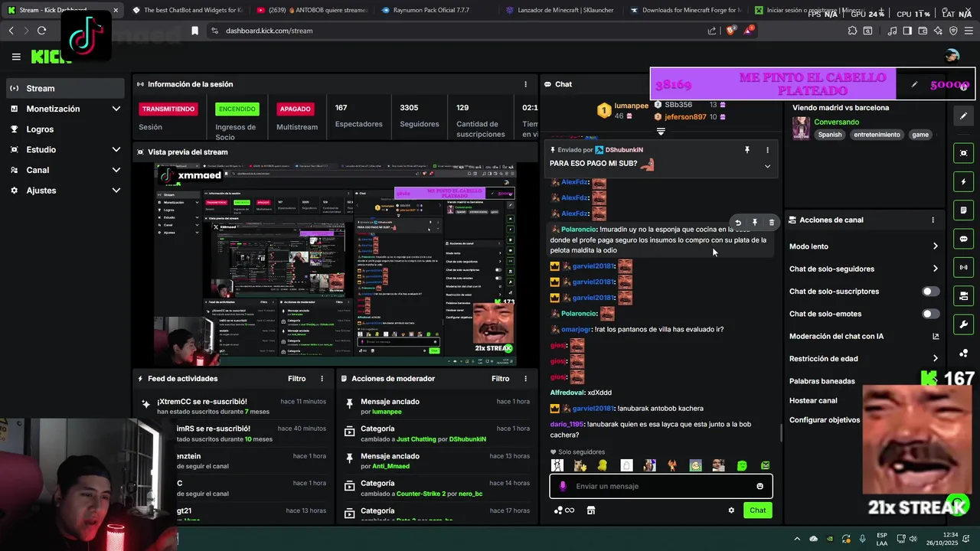Open Filtro in Feed de actividades
Viewport: 980px width, 551px height.
pyautogui.click(x=297, y=379)
